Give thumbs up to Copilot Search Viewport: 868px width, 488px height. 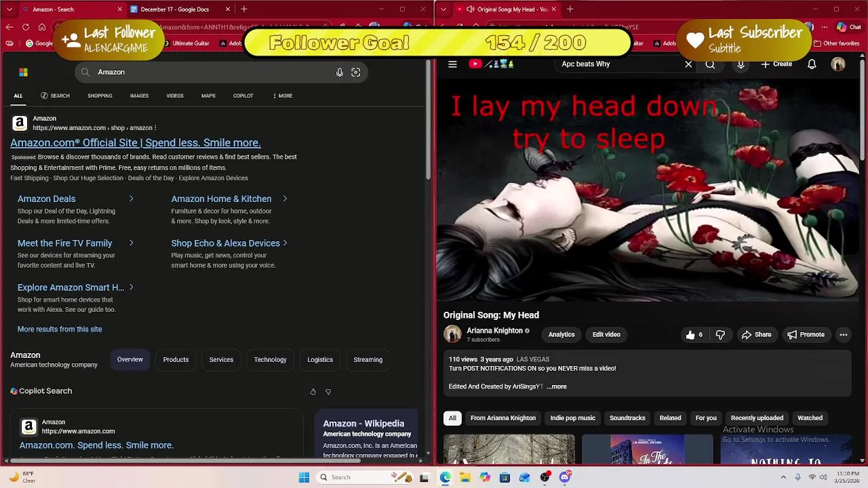[313, 392]
